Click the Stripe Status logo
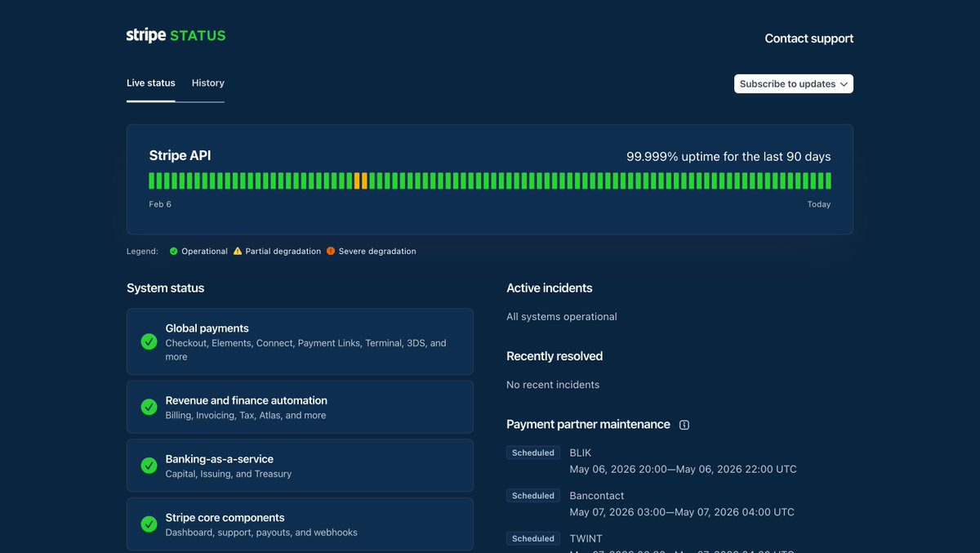The height and width of the screenshot is (553, 980). [176, 36]
